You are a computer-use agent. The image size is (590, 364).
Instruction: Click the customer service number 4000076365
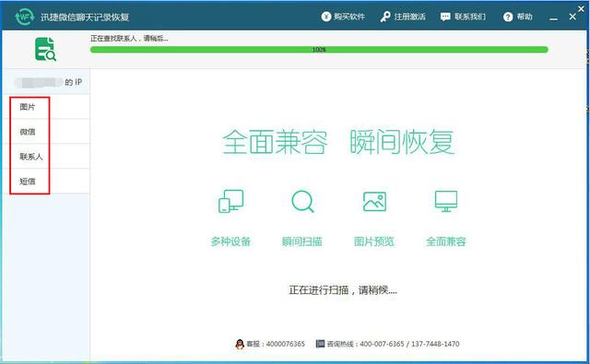286,344
